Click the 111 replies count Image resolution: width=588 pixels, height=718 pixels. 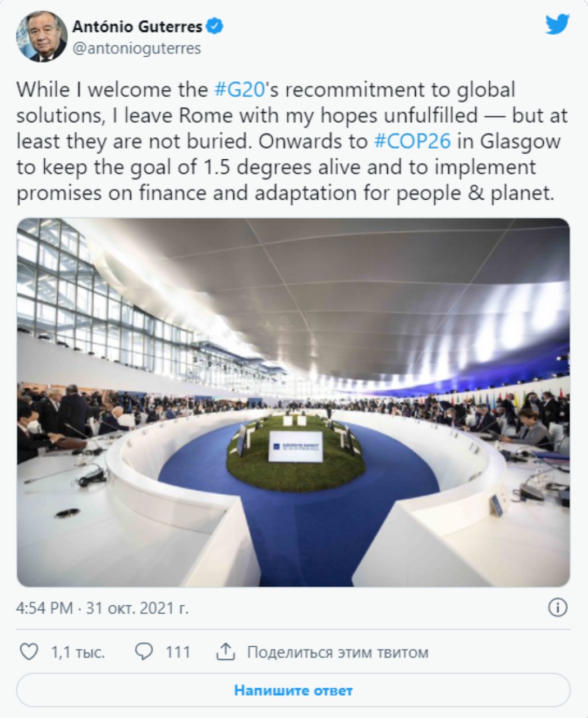[x=178, y=652]
